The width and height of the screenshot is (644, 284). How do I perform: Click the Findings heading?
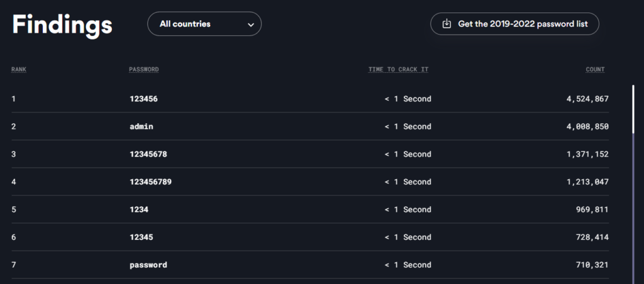coord(62,25)
